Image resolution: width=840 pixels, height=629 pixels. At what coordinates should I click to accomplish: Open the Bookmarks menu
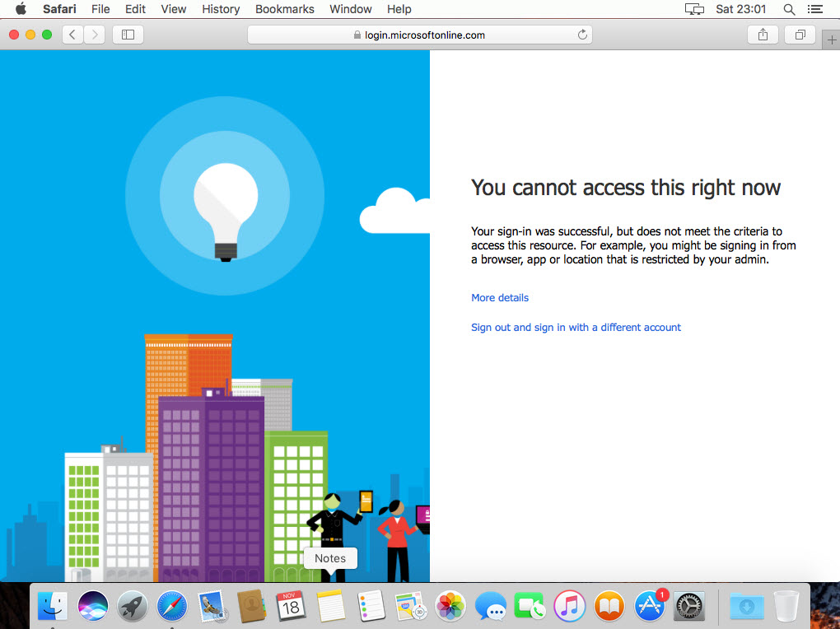point(284,9)
